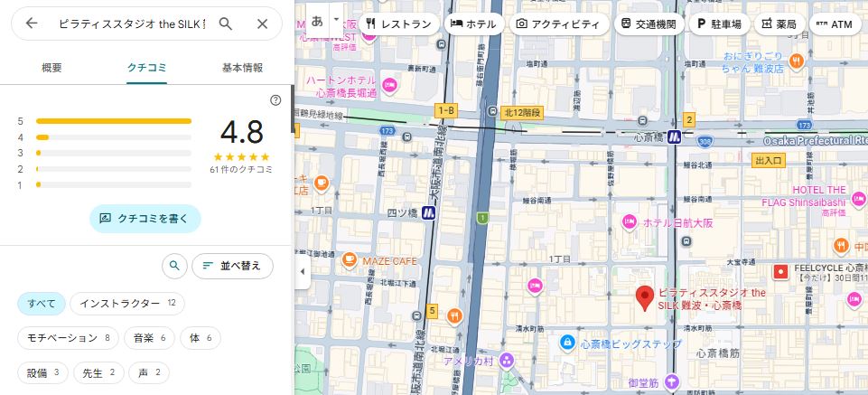Click the 心斎橋ビッグステップ shopping marker
This screenshot has width=868, height=395.
click(x=566, y=343)
